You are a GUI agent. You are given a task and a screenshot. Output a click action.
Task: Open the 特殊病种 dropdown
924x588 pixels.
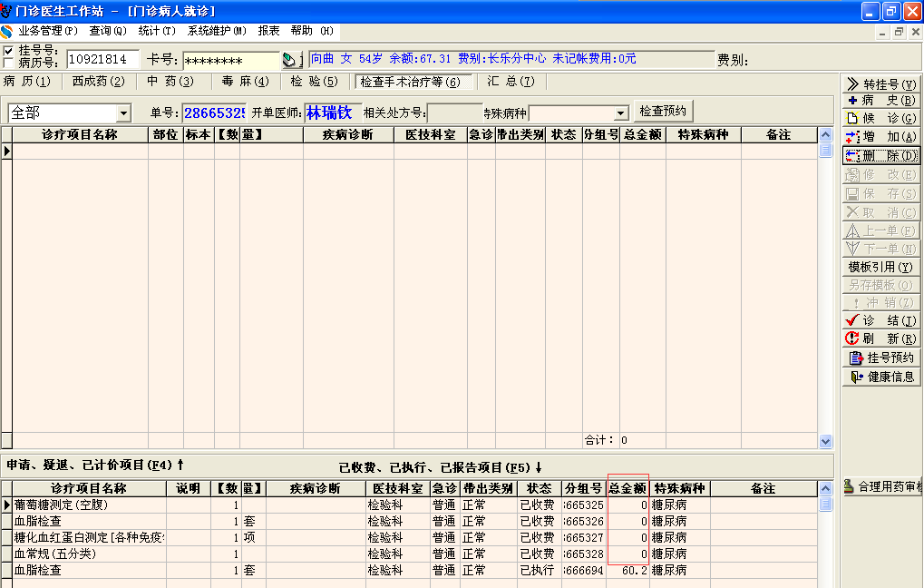(620, 113)
